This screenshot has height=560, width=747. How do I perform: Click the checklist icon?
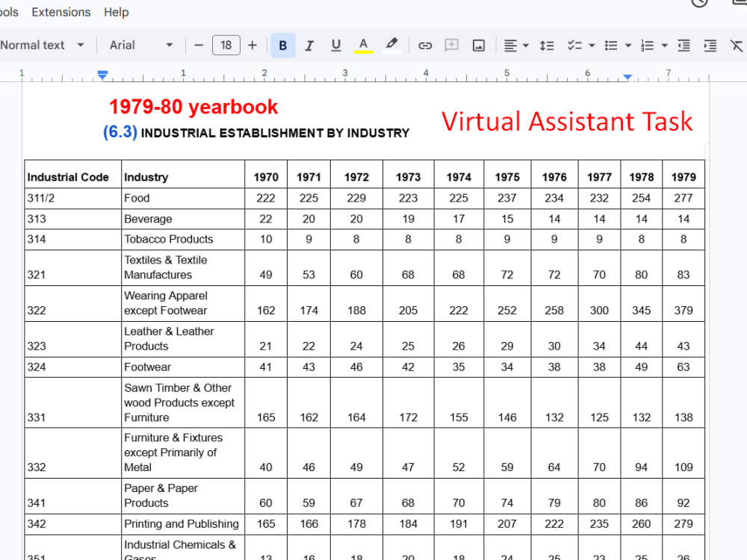pyautogui.click(x=574, y=46)
